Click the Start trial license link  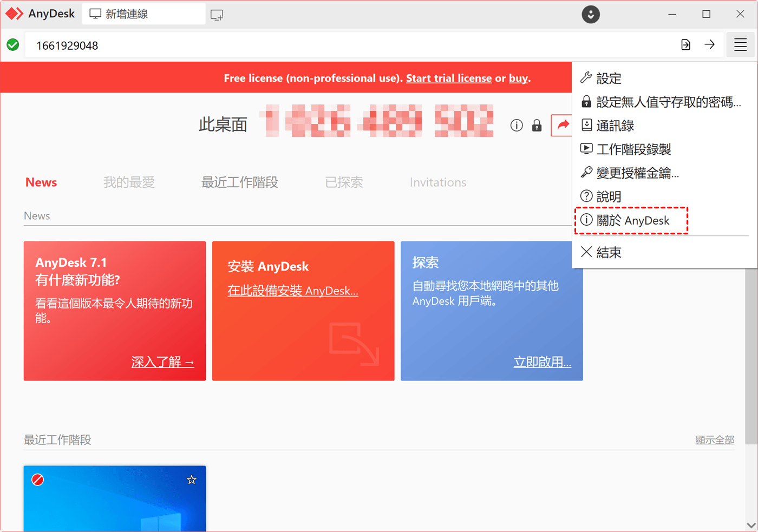click(x=448, y=78)
